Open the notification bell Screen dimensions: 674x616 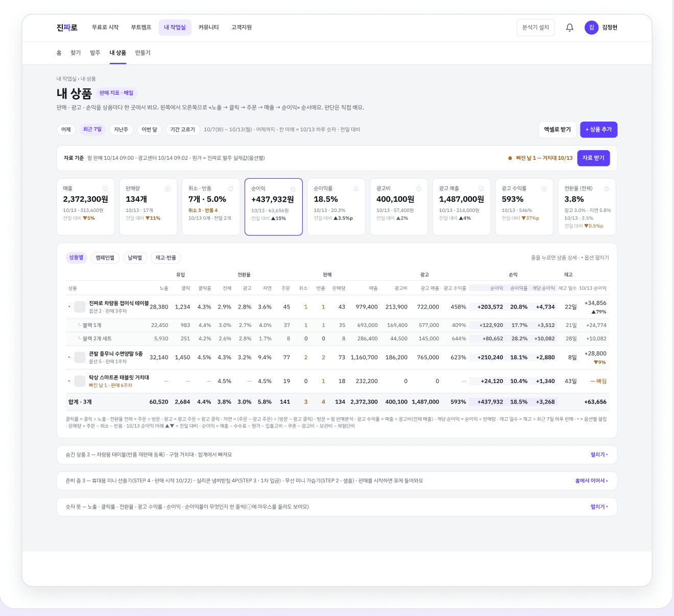[x=570, y=28]
